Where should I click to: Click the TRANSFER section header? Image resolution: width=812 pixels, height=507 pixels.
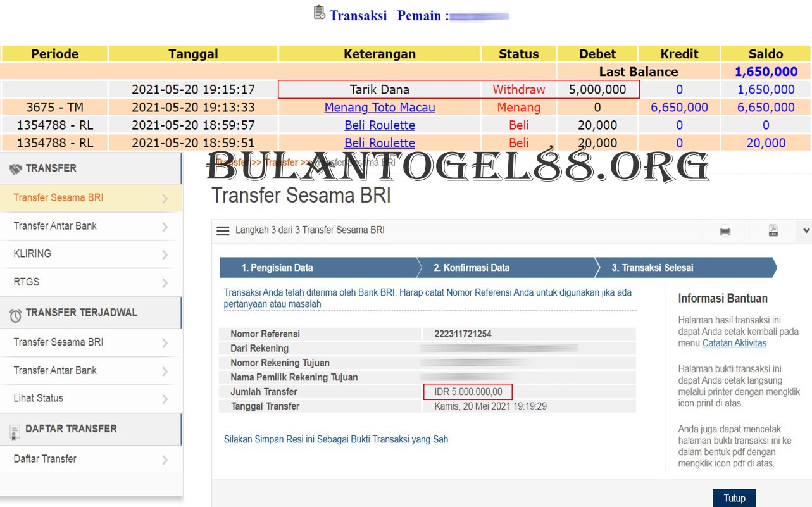(x=91, y=168)
